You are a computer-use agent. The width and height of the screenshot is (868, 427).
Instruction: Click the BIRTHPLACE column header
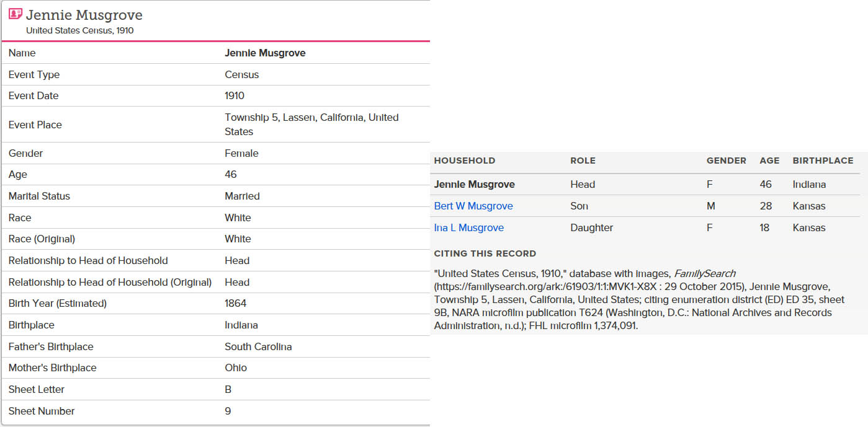[x=823, y=161]
